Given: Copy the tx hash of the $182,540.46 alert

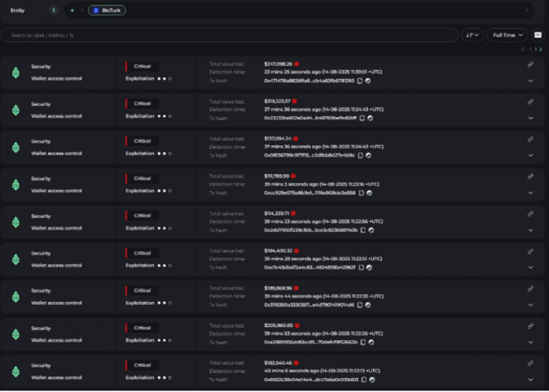Looking at the screenshot, I should coord(364,379).
